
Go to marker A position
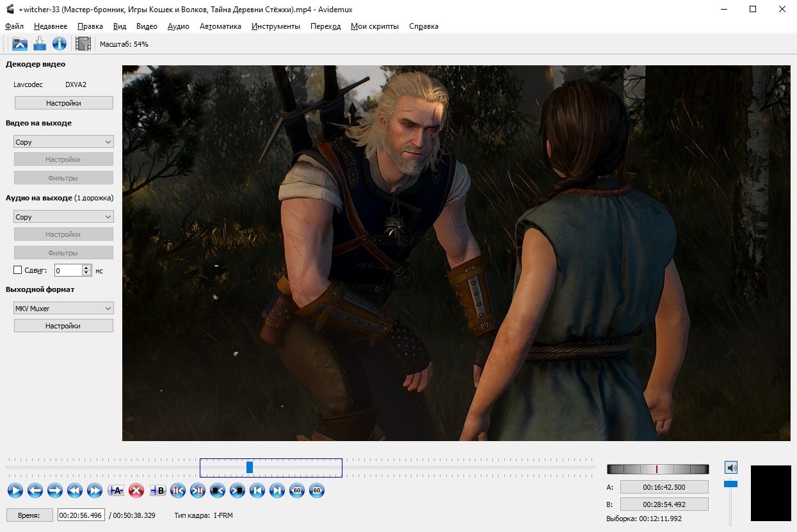(x=178, y=491)
